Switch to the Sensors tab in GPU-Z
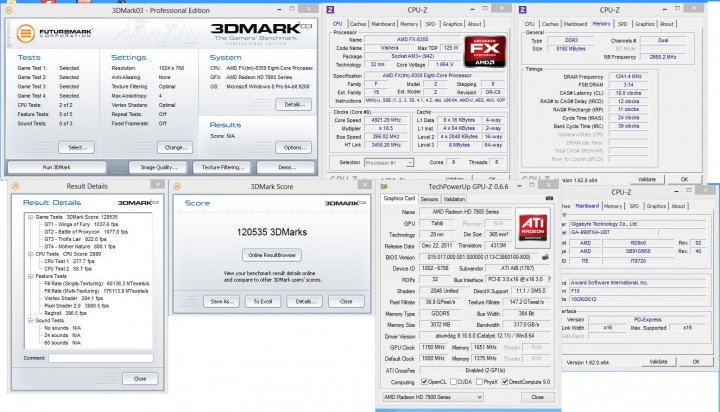Viewport: 720px width, 412px height. click(429, 199)
